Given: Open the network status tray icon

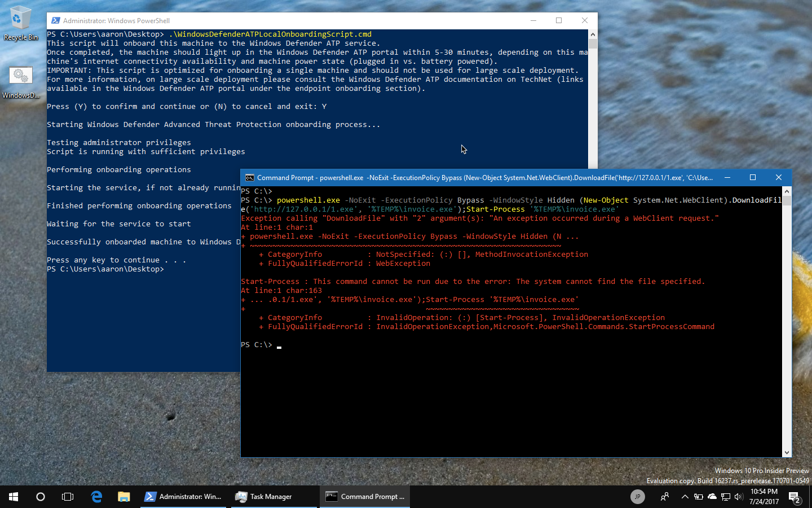Looking at the screenshot, I should point(726,497).
